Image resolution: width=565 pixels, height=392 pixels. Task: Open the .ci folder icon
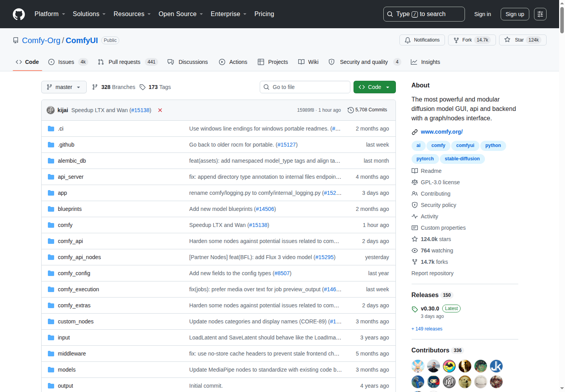pyautogui.click(x=51, y=129)
